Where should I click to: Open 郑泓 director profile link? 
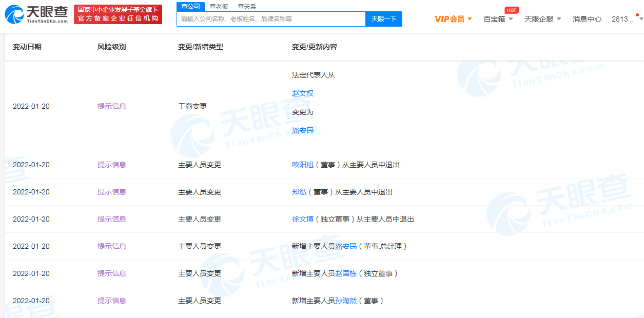point(299,192)
